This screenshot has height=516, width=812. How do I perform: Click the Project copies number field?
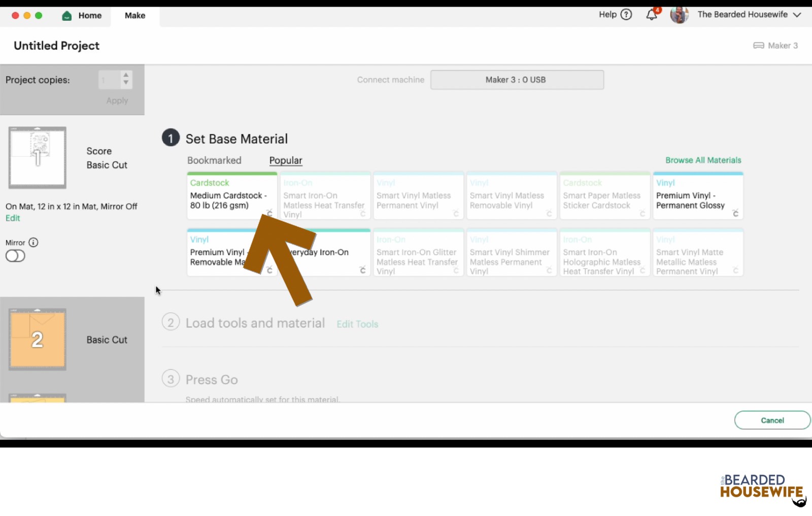coord(110,80)
